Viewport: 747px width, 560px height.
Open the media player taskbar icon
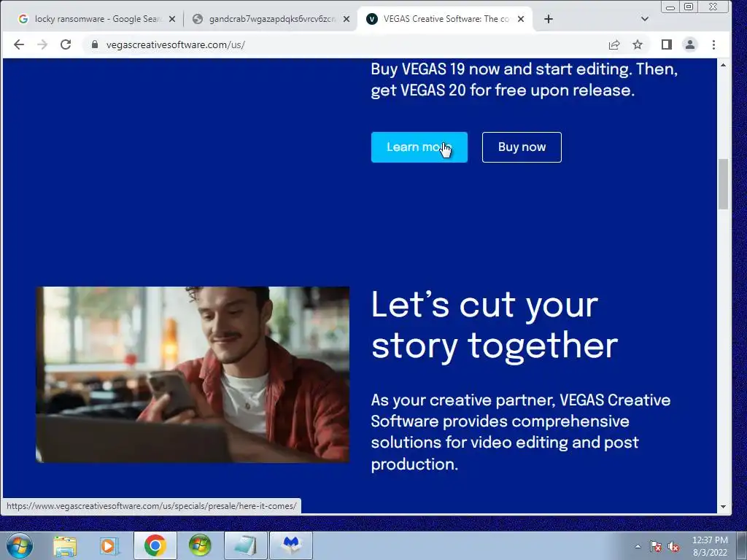coord(109,545)
